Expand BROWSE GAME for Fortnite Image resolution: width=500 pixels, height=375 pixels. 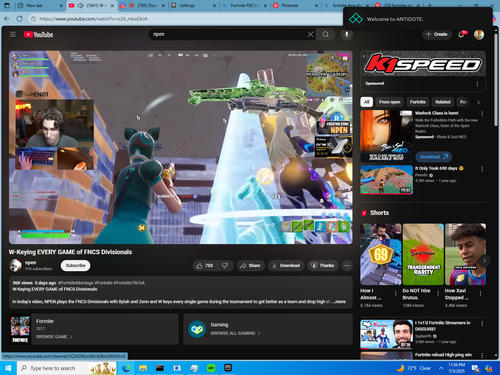pyautogui.click(x=54, y=337)
